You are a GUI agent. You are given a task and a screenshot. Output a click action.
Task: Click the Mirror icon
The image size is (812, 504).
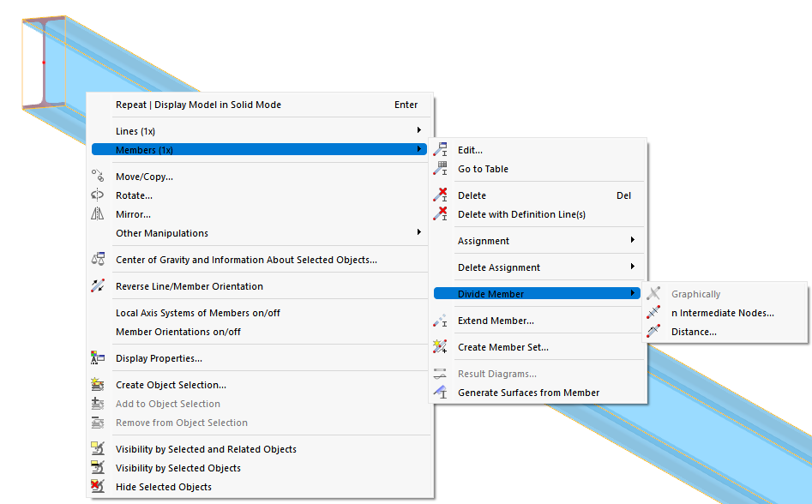(98, 213)
